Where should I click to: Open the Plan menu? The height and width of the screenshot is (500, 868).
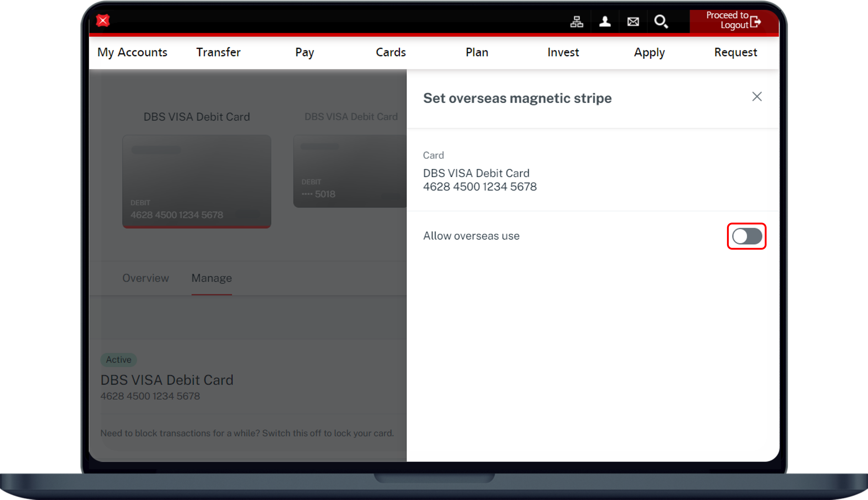coord(477,52)
